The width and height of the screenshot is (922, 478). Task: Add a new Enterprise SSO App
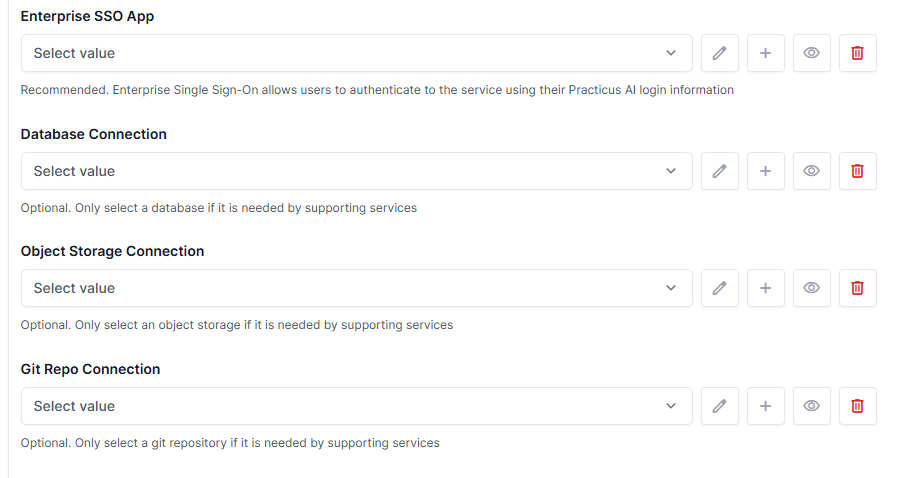tap(765, 53)
